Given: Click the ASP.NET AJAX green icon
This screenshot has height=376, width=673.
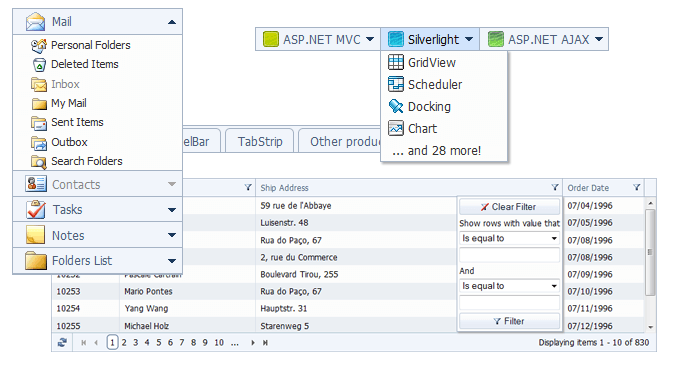Looking at the screenshot, I should pos(496,39).
